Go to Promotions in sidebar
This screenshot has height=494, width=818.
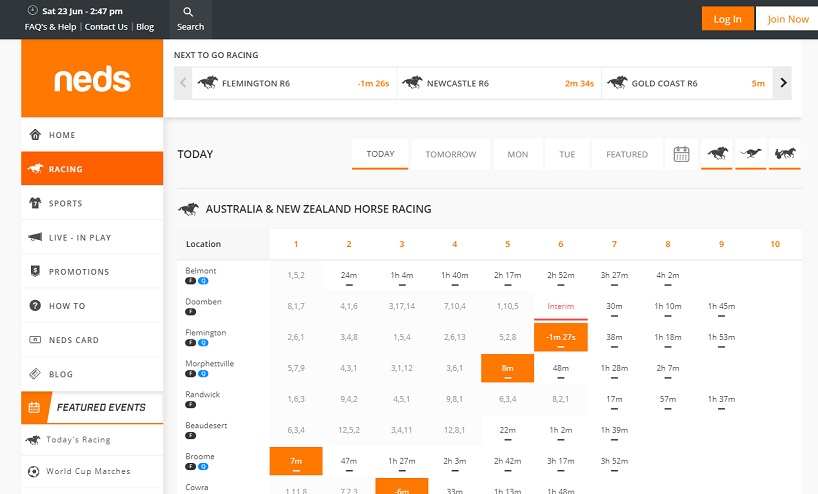pyautogui.click(x=78, y=272)
